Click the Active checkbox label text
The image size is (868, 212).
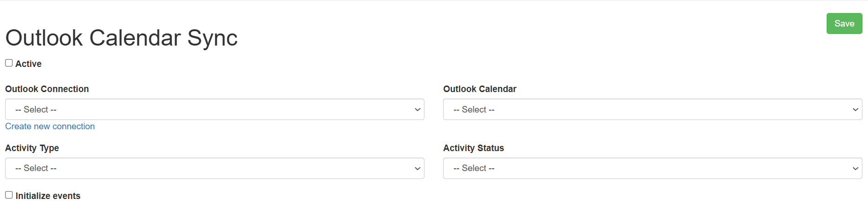(x=28, y=64)
